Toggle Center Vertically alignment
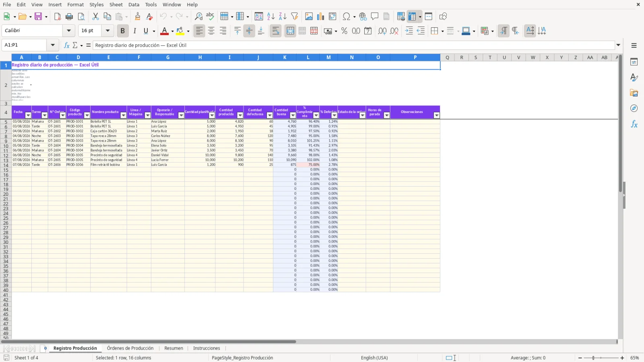 point(249,31)
